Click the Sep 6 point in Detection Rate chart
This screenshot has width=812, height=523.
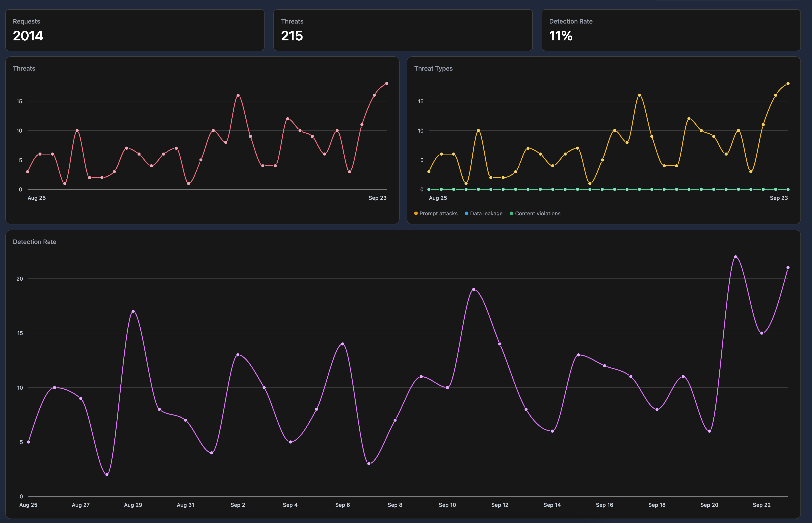click(x=342, y=344)
